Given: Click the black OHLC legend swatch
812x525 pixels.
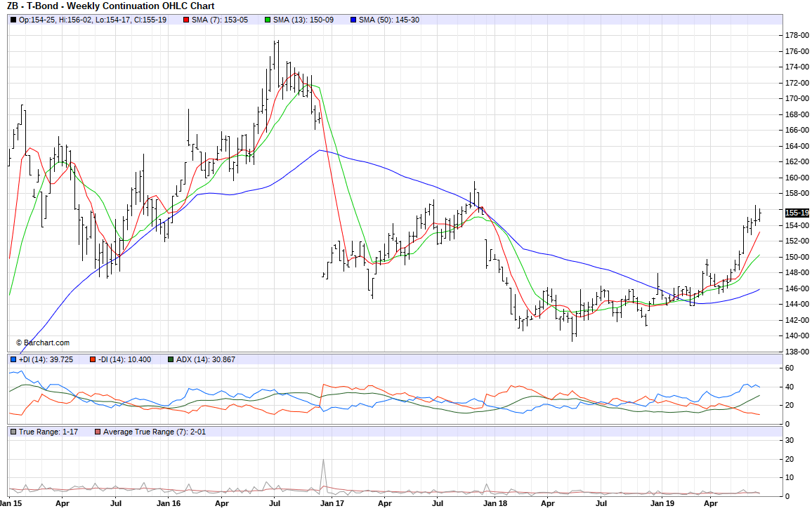Looking at the screenshot, I should [13, 20].
